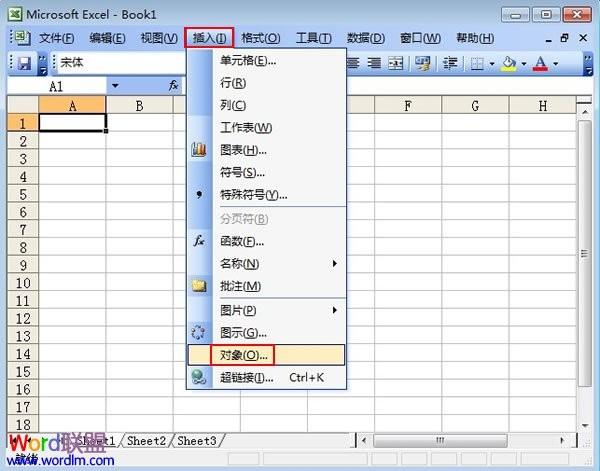Click the Excel logo in title bar
Image resolution: width=600 pixels, height=471 pixels.
(x=15, y=15)
